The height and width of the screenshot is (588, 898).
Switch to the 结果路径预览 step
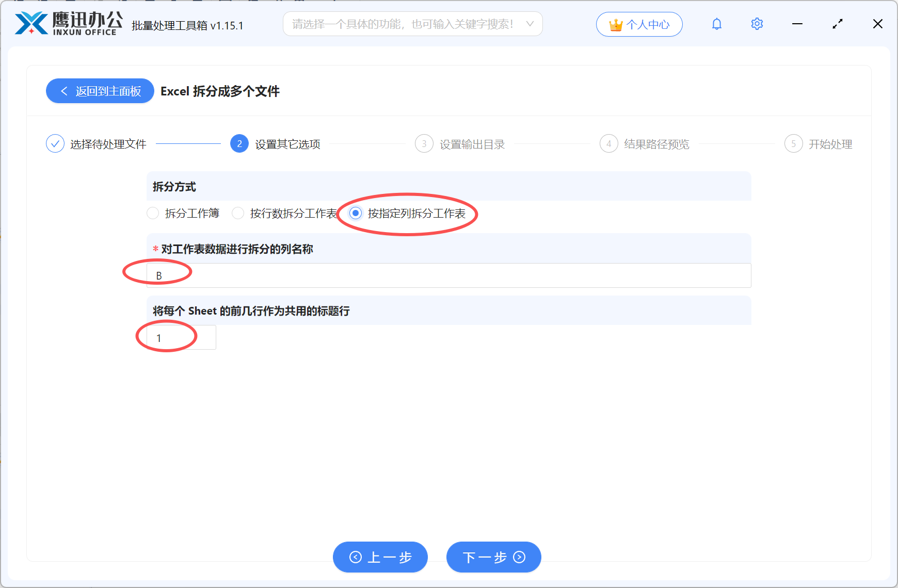(608, 144)
